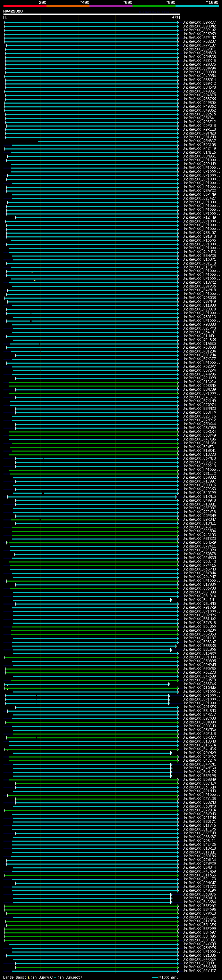Select hit label UniRef100_Q2U0P9

coord(199,378)
